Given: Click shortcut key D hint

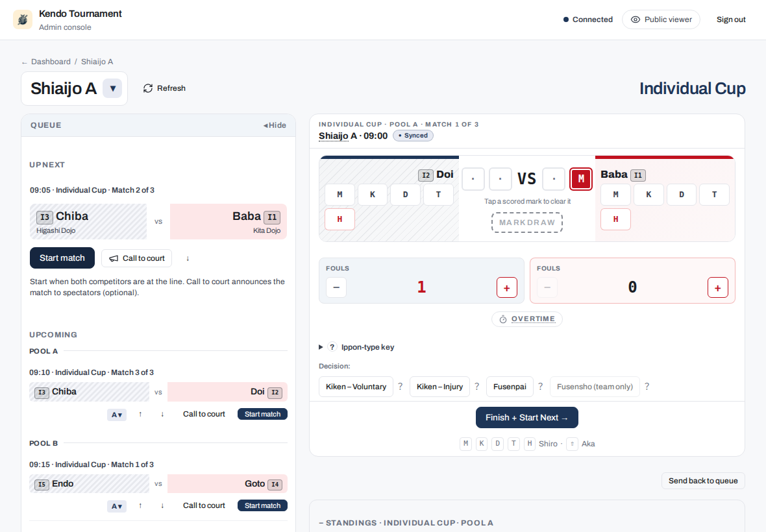Looking at the screenshot, I should pyautogui.click(x=497, y=444).
